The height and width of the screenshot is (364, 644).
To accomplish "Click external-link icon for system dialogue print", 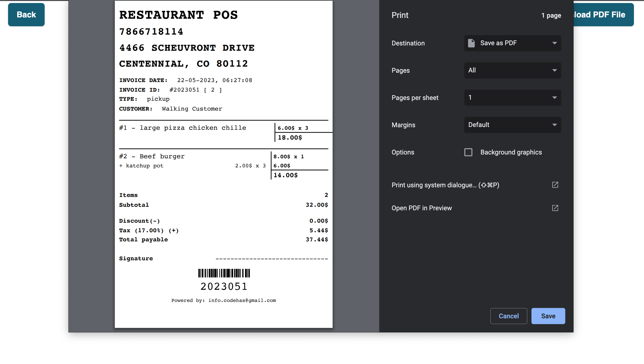I will pyautogui.click(x=555, y=185).
